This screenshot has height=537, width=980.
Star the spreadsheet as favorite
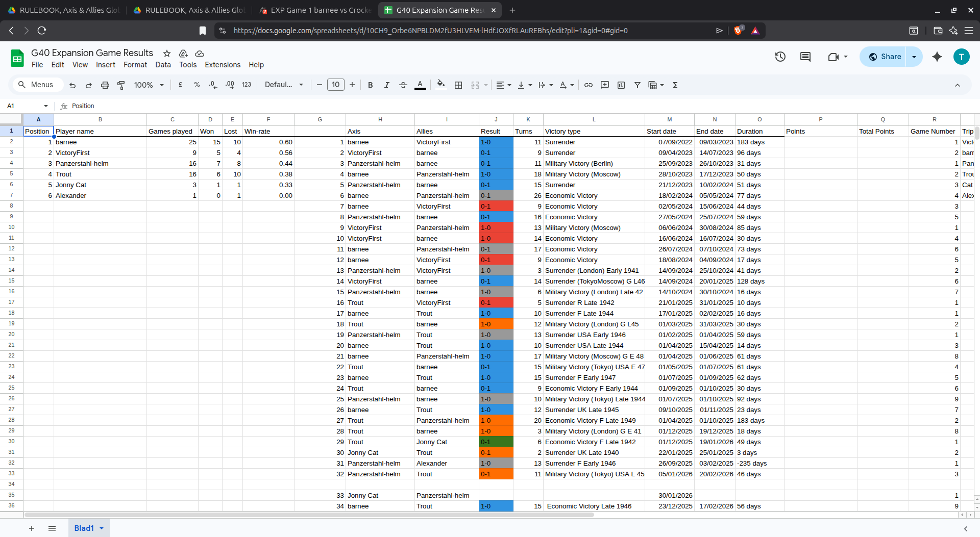pyautogui.click(x=166, y=53)
